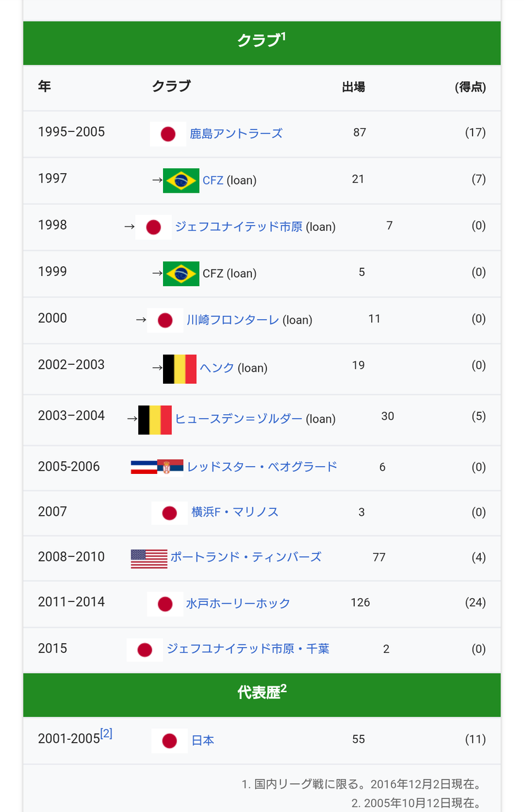Click the Brazil flag in the 1999 row
This screenshot has height=812, width=524.
[181, 274]
